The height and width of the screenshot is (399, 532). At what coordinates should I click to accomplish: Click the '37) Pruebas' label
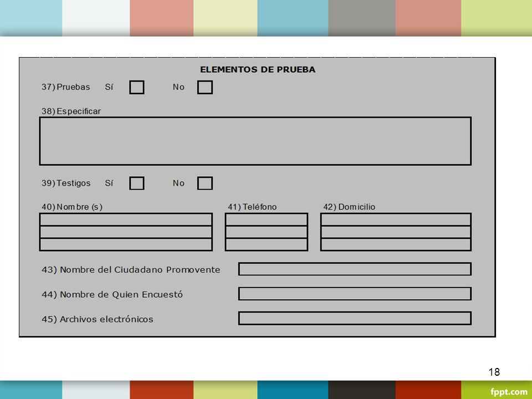click(66, 87)
